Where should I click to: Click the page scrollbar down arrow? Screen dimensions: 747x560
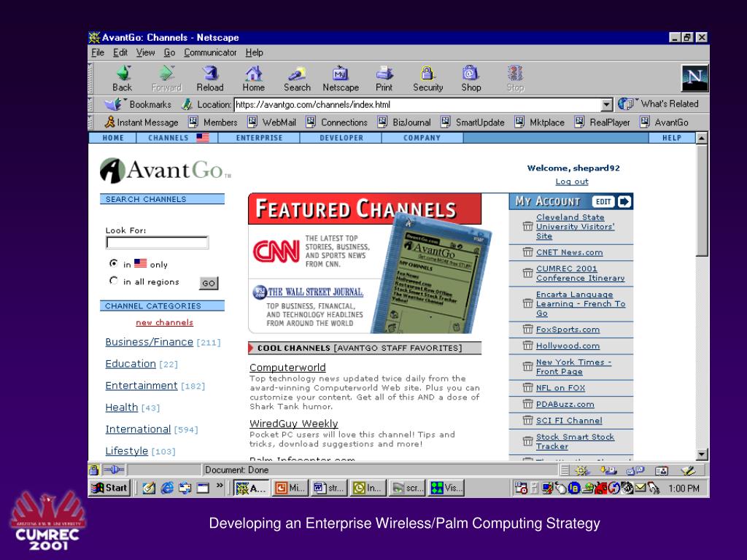[x=702, y=454]
